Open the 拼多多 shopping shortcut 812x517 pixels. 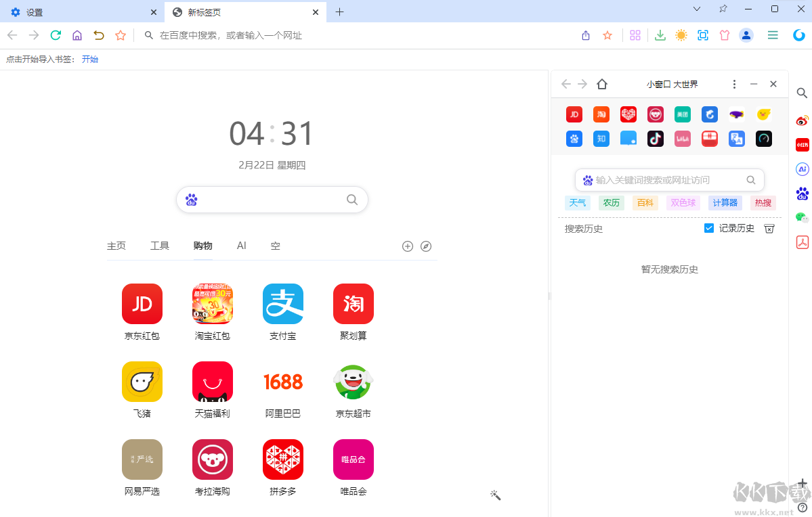pyautogui.click(x=282, y=459)
